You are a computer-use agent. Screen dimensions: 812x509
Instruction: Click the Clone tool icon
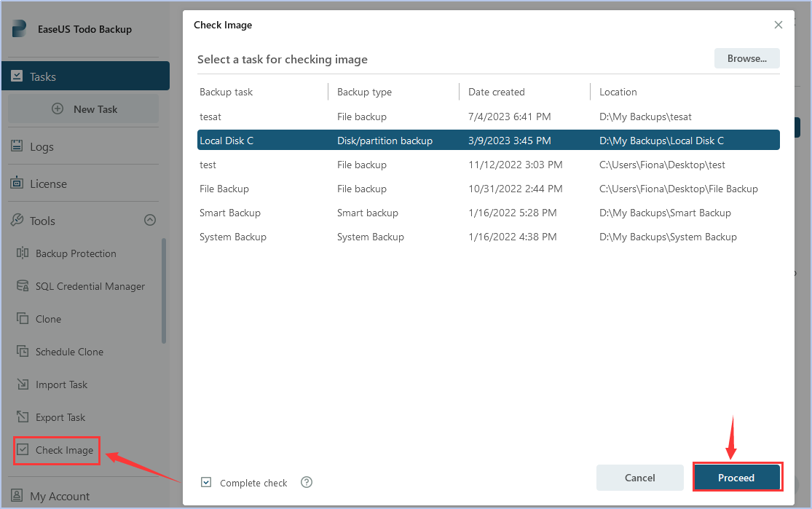[x=22, y=319]
